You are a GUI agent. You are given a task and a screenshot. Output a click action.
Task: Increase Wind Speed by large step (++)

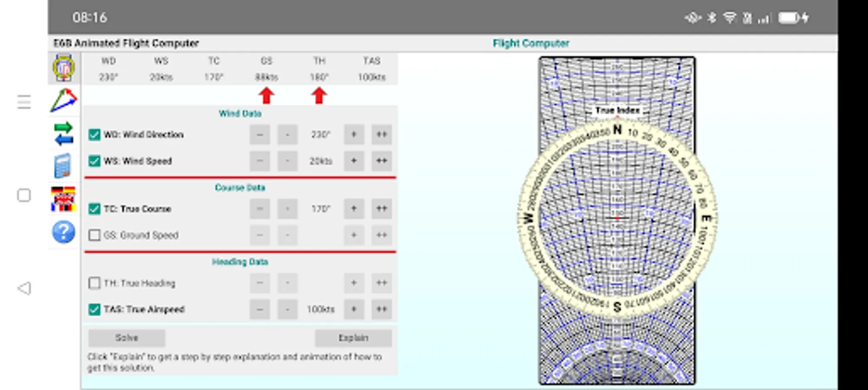[x=382, y=161]
